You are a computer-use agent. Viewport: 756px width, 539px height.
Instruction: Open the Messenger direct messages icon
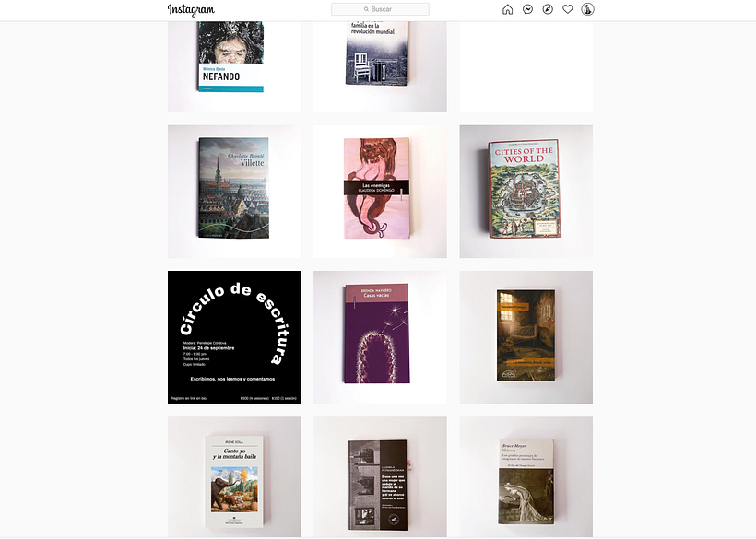[527, 9]
